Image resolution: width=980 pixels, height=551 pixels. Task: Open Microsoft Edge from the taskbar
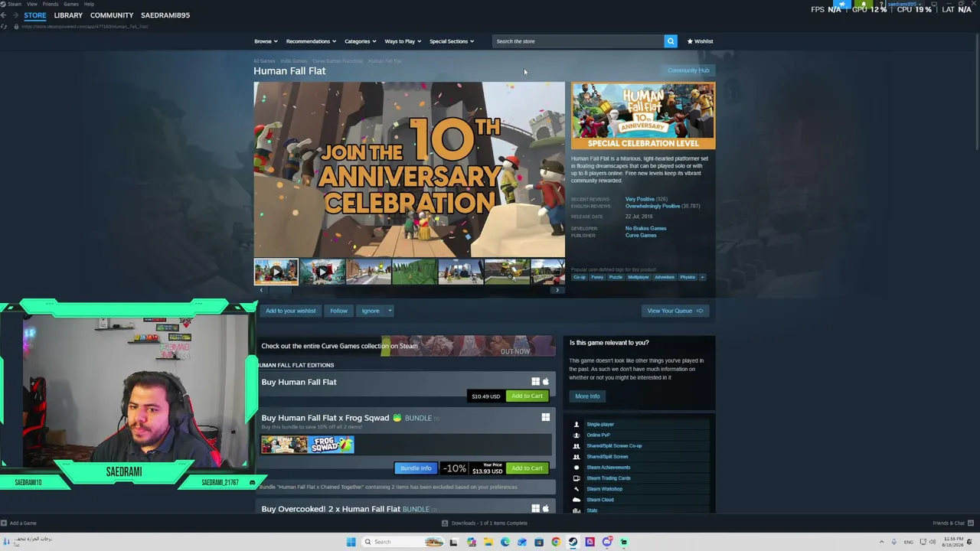click(505, 542)
